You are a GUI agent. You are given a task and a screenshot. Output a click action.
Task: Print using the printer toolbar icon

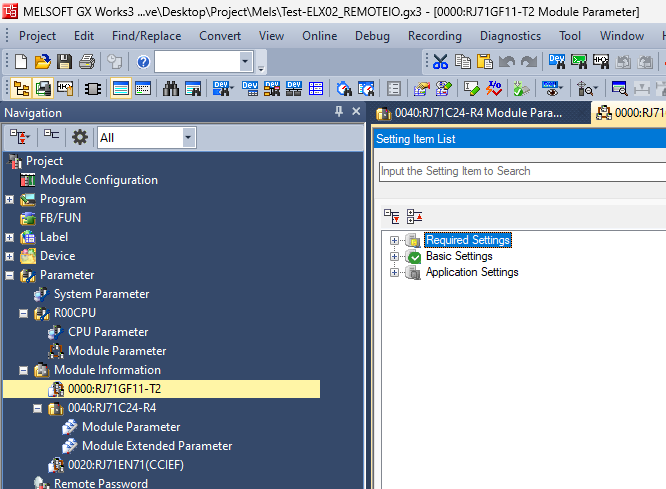coord(87,62)
